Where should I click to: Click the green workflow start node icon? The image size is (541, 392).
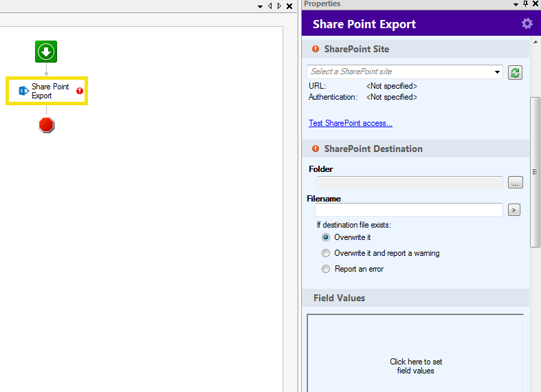coord(46,52)
